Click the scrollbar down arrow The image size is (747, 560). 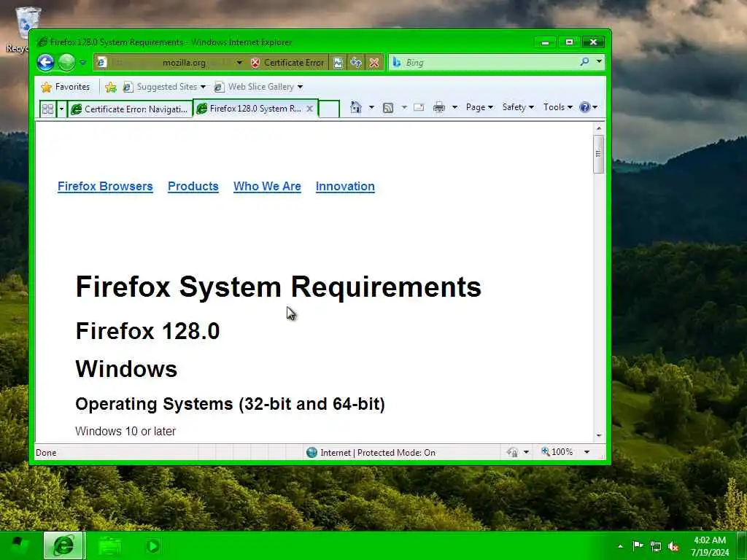tap(599, 436)
